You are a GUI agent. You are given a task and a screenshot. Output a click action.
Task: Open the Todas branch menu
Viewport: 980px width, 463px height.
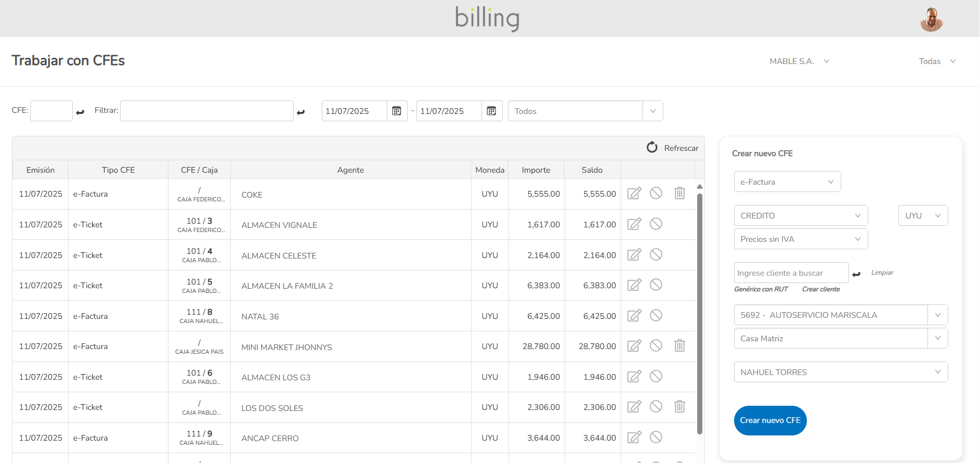pos(937,61)
